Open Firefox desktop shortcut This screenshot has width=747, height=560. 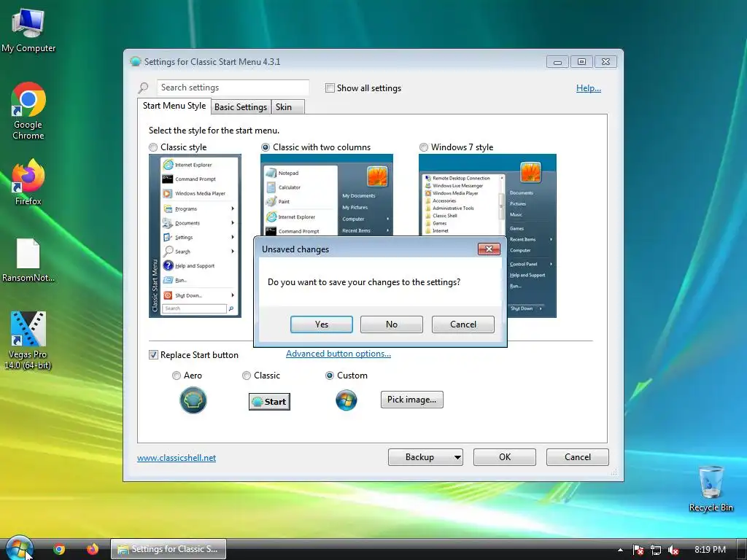point(28,182)
